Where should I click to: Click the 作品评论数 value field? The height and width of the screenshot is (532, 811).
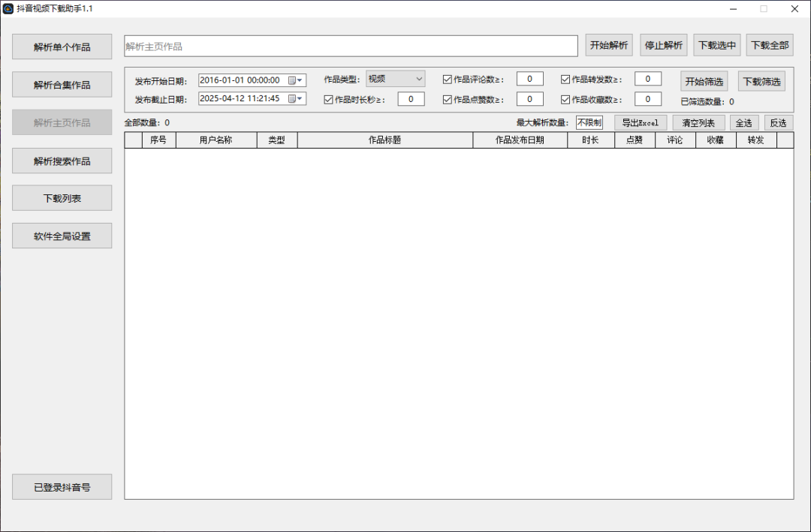click(529, 79)
